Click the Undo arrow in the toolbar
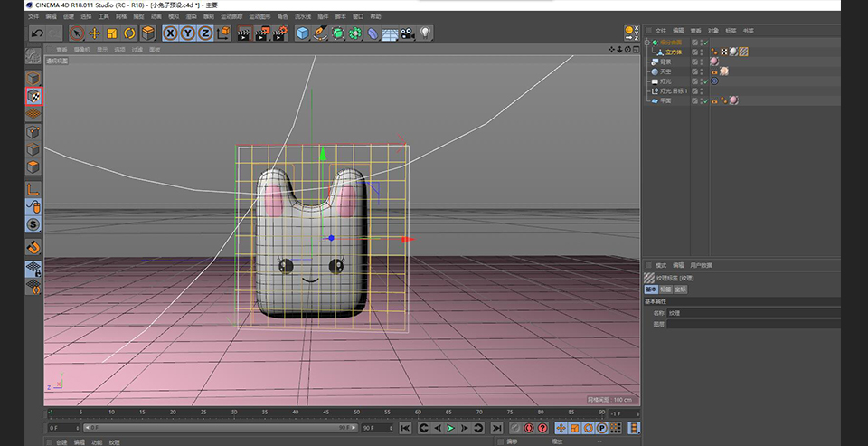Image resolution: width=868 pixels, height=446 pixels. [x=36, y=33]
